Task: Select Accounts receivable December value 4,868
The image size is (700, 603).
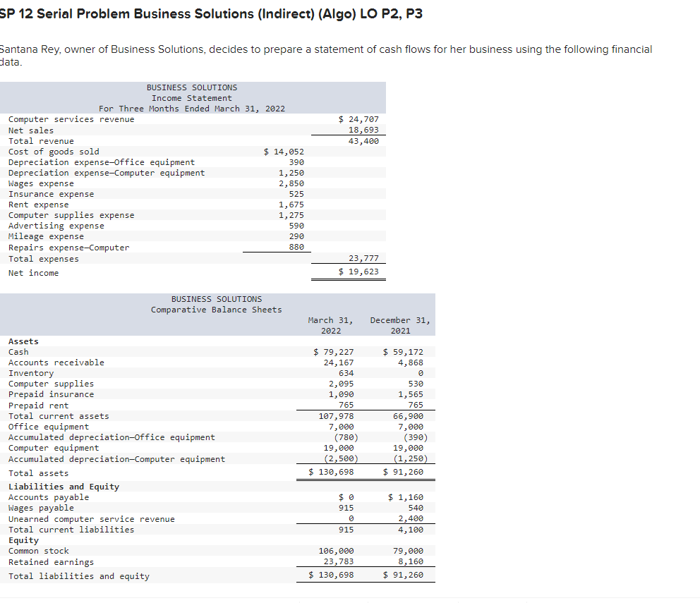Action: click(411, 363)
